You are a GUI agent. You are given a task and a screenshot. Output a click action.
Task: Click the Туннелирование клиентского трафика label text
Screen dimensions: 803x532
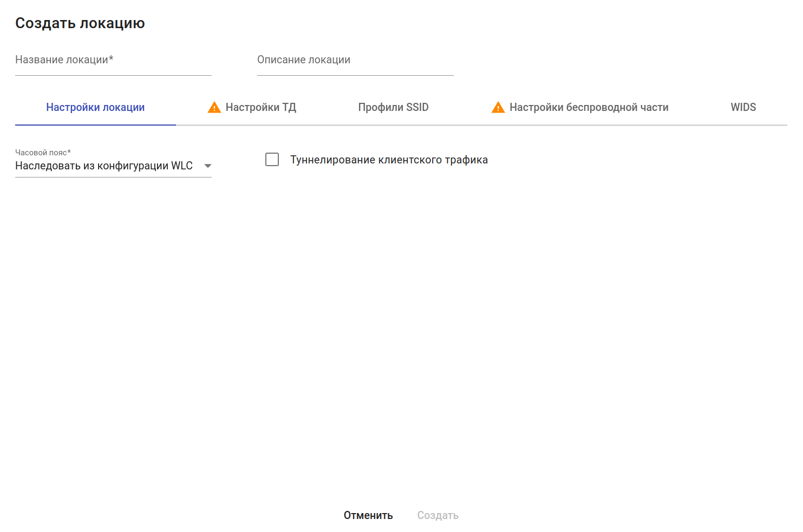click(x=389, y=160)
